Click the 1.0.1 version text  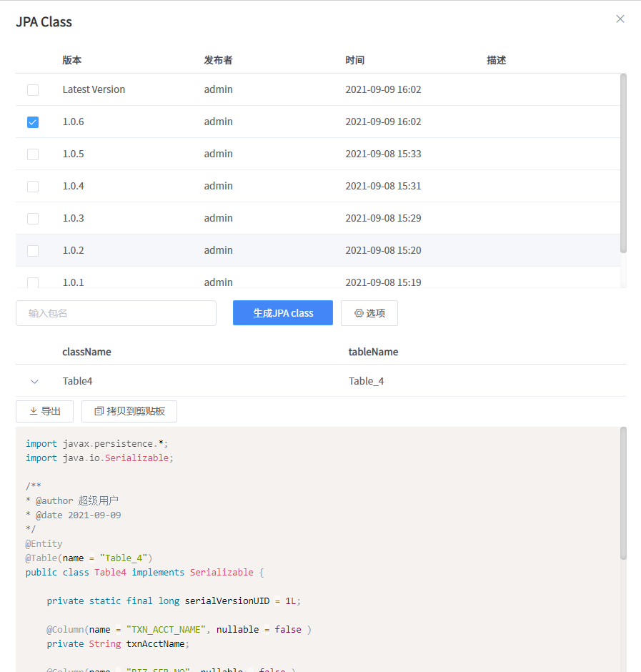[x=74, y=282]
